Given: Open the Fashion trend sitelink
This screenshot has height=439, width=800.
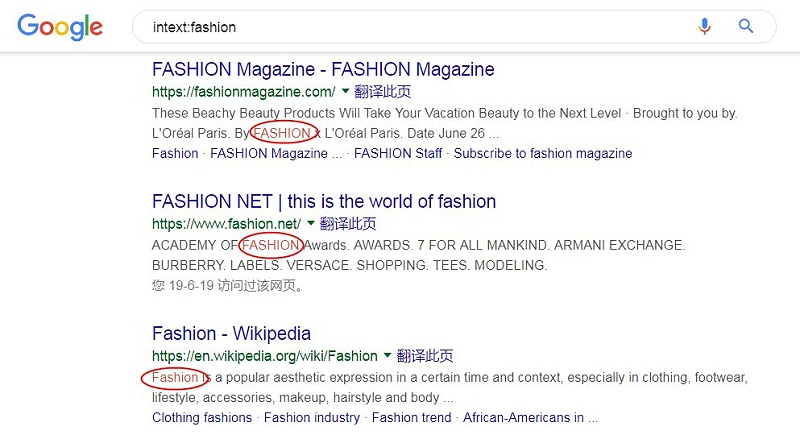Looking at the screenshot, I should pyautogui.click(x=411, y=418).
